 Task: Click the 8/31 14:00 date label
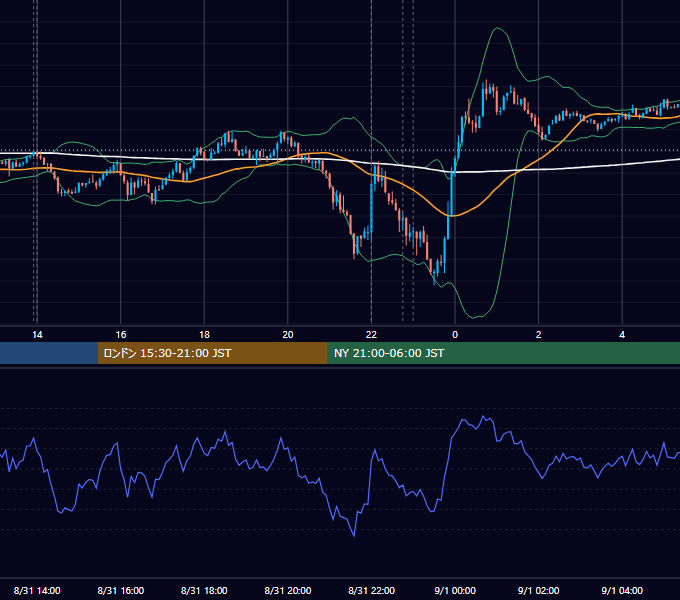pyautogui.click(x=37, y=590)
